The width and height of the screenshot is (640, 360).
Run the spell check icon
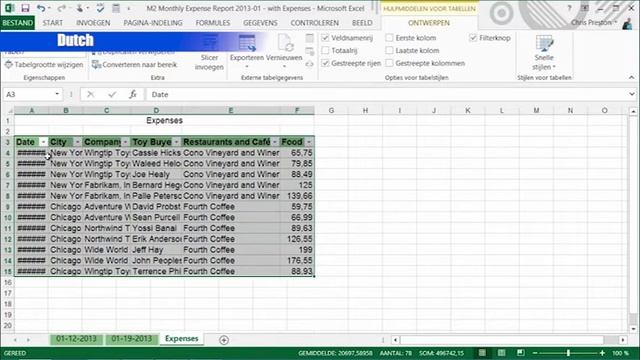point(100,8)
